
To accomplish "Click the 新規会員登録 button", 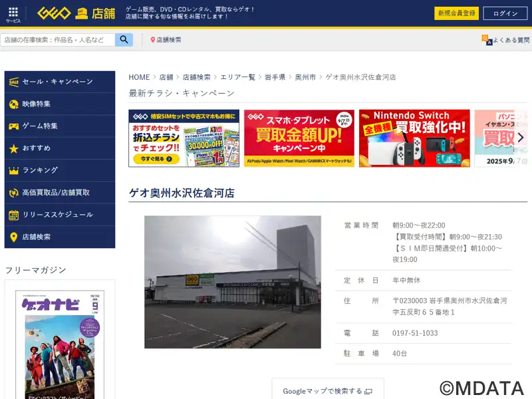I will [x=456, y=13].
